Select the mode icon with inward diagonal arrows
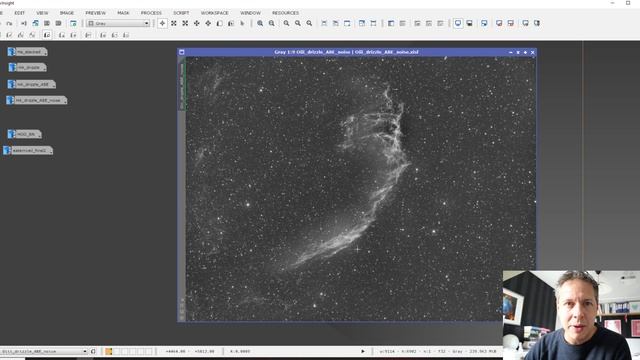The width and height of the screenshot is (640, 360). click(x=185, y=24)
